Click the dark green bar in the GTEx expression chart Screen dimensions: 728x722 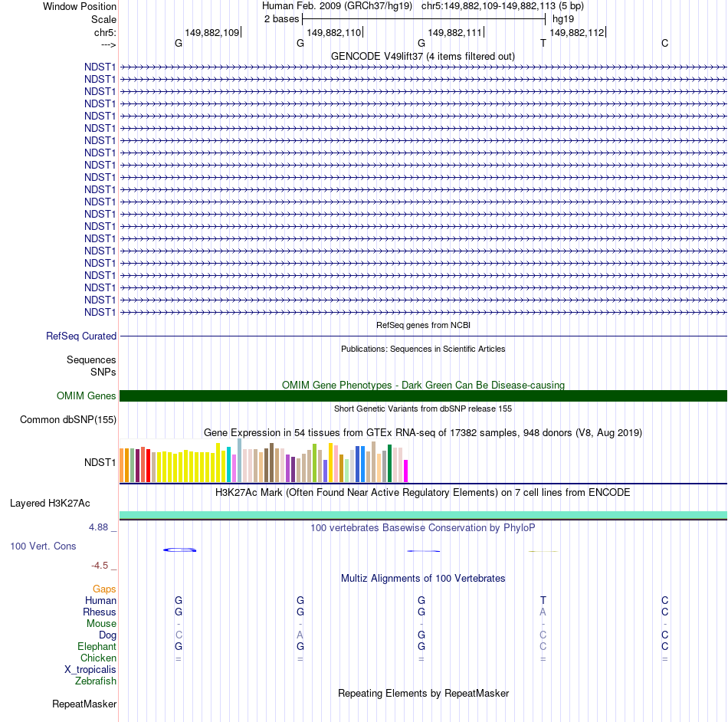(389, 464)
